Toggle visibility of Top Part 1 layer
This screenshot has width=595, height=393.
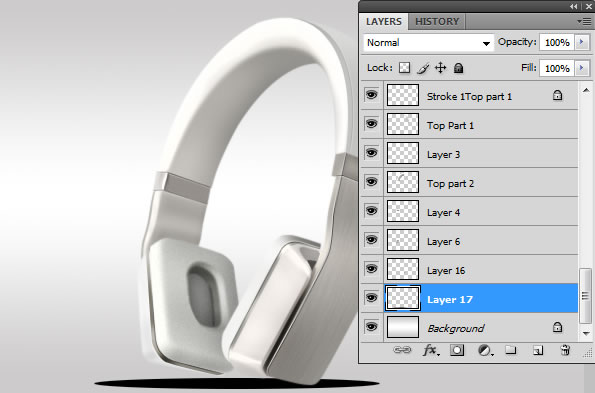point(371,124)
